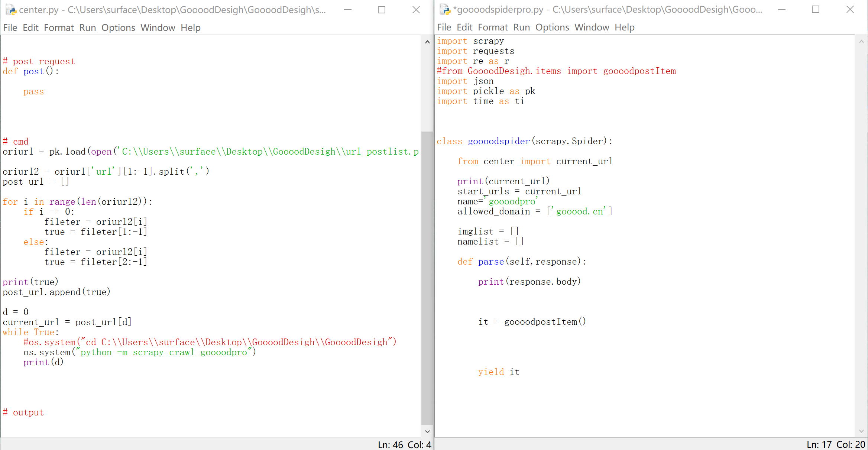Image resolution: width=868 pixels, height=450 pixels.
Task: Open Format menu in center.py window
Action: (59, 27)
